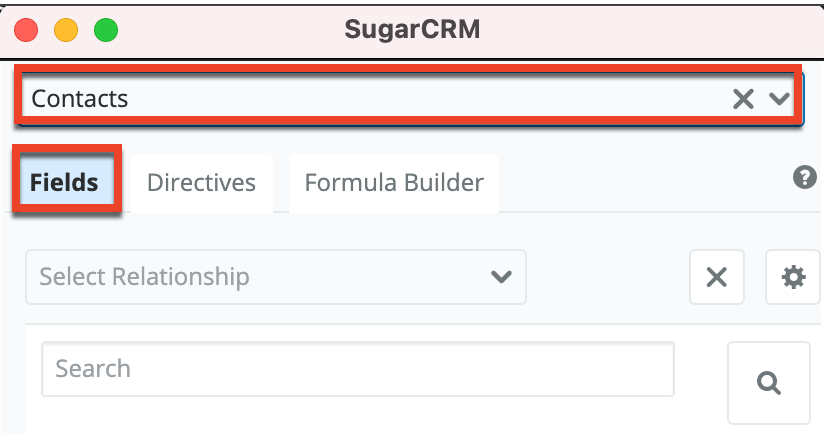This screenshot has width=824, height=433.
Task: Click the magnifying glass search button
Action: [x=768, y=382]
